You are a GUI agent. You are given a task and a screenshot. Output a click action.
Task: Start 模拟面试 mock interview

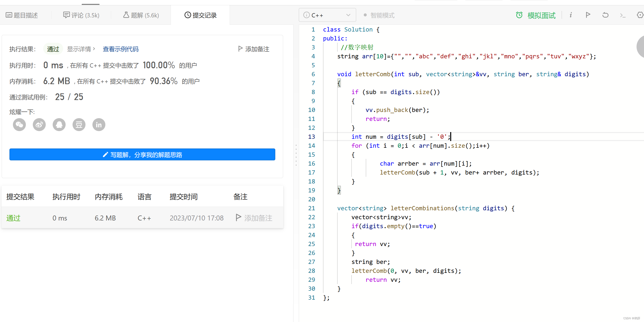coord(541,15)
